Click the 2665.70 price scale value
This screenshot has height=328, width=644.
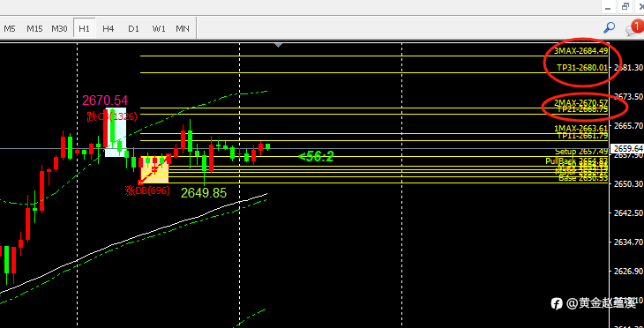(x=628, y=125)
